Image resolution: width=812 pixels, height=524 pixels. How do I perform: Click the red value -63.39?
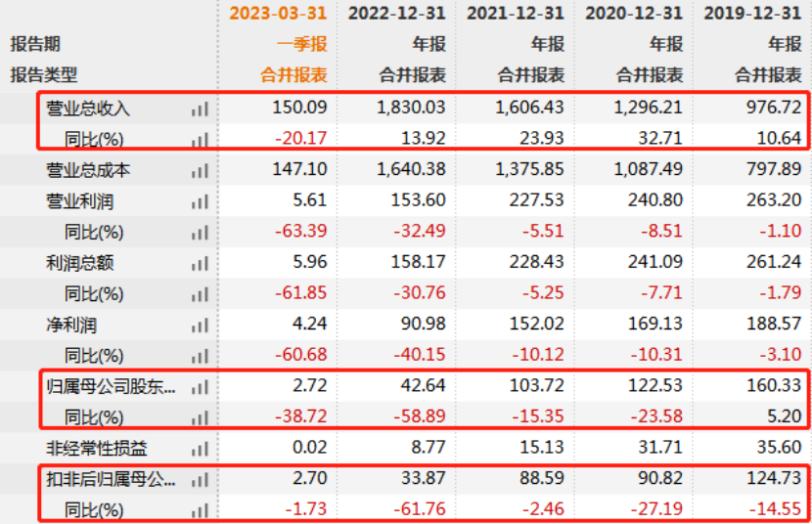click(x=301, y=231)
